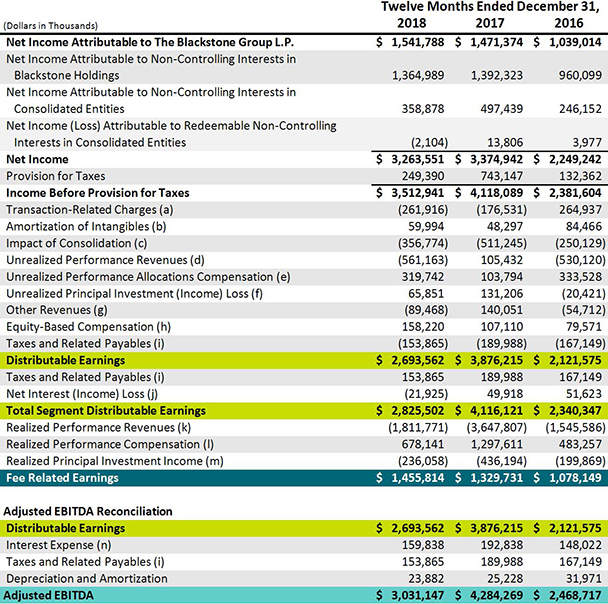
Task: Click the value 25,228
Action: coord(505,579)
